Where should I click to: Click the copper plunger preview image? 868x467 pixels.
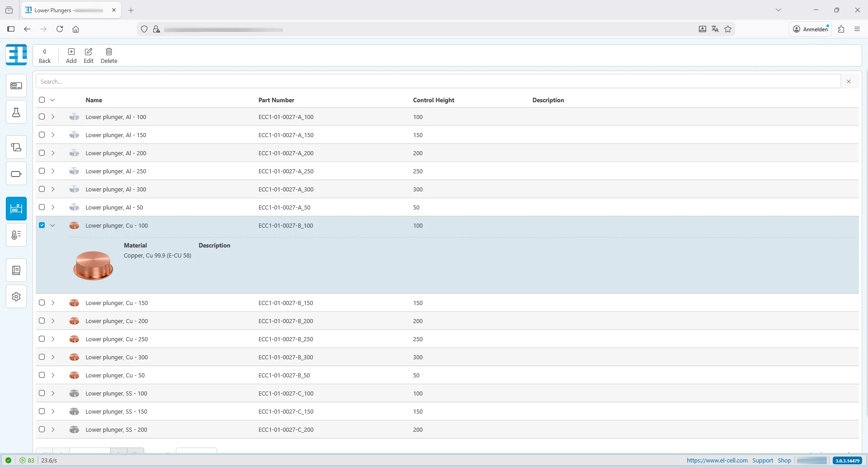coord(93,266)
